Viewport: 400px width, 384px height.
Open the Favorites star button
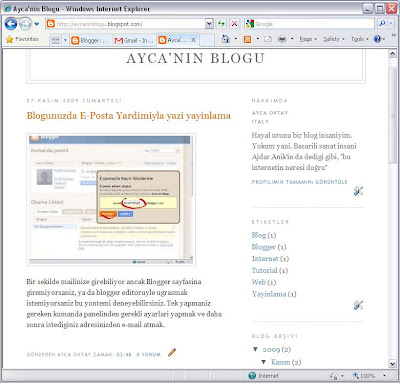coord(22,39)
